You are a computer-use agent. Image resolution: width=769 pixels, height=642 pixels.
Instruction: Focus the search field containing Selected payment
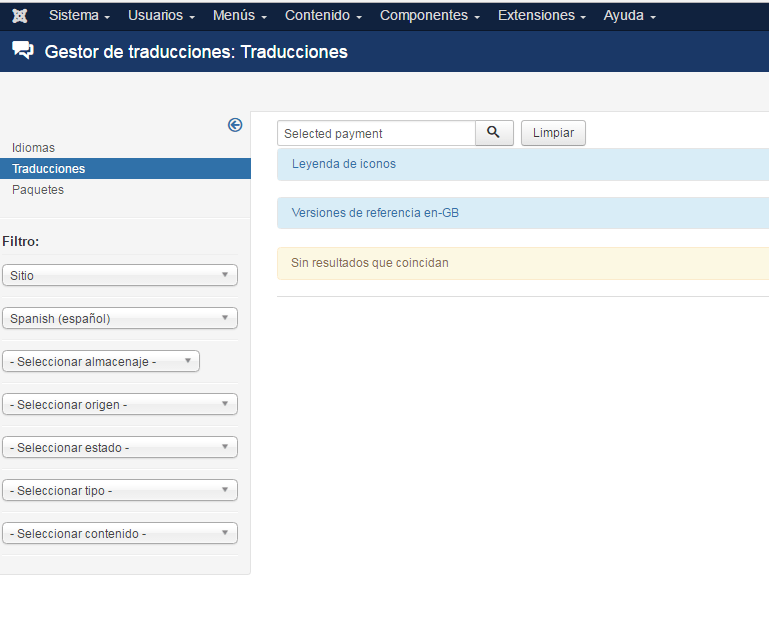click(x=376, y=133)
